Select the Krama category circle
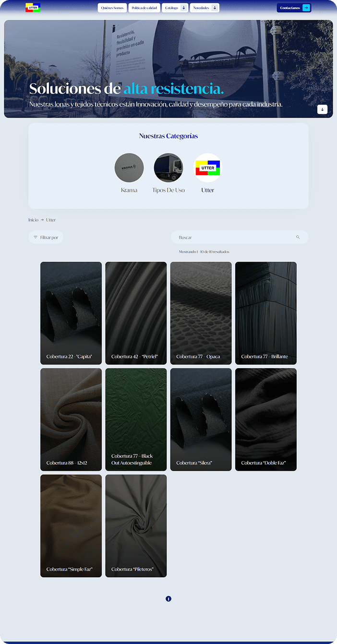 coord(129,168)
